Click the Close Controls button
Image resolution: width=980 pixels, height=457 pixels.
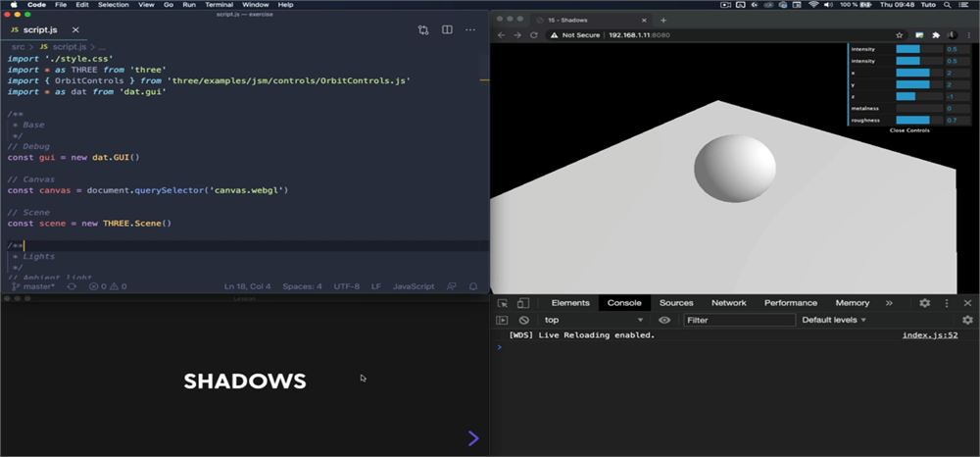pos(909,130)
